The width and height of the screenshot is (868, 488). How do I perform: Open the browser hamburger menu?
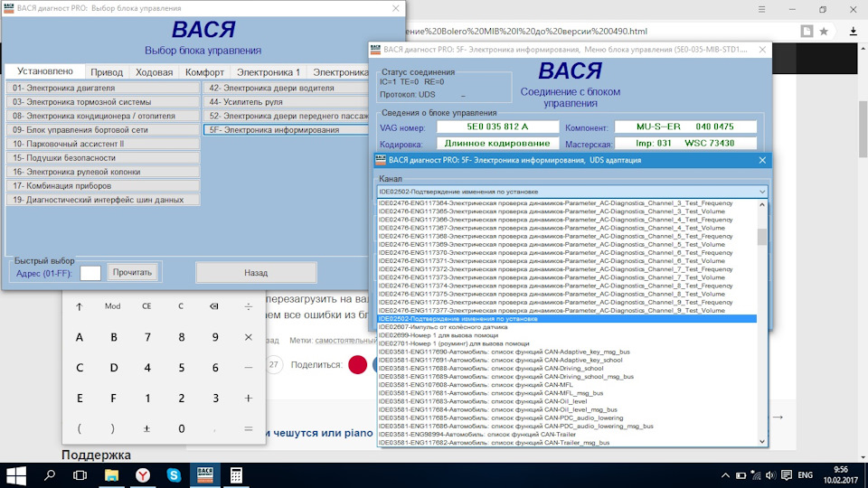click(x=761, y=9)
